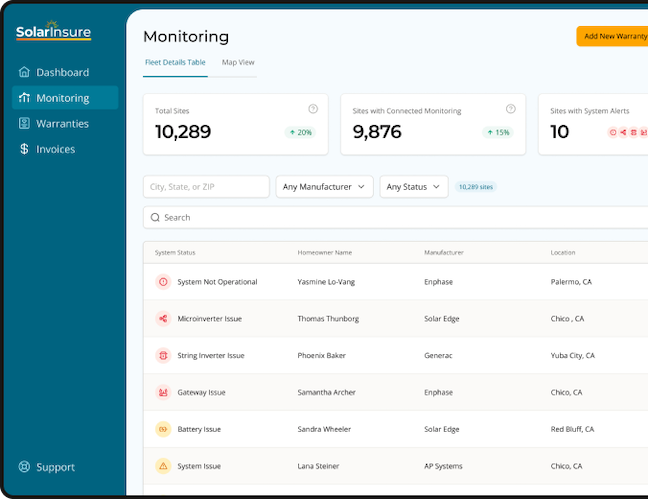
Task: Click Yasmine Lo-Vang homeowner name
Action: 326,282
